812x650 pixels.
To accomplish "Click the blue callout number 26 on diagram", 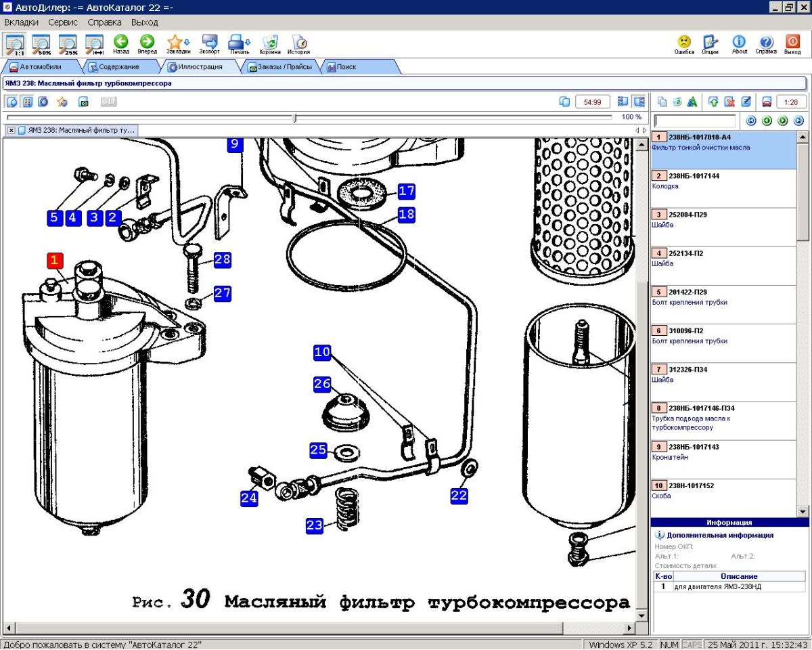I will [322, 385].
